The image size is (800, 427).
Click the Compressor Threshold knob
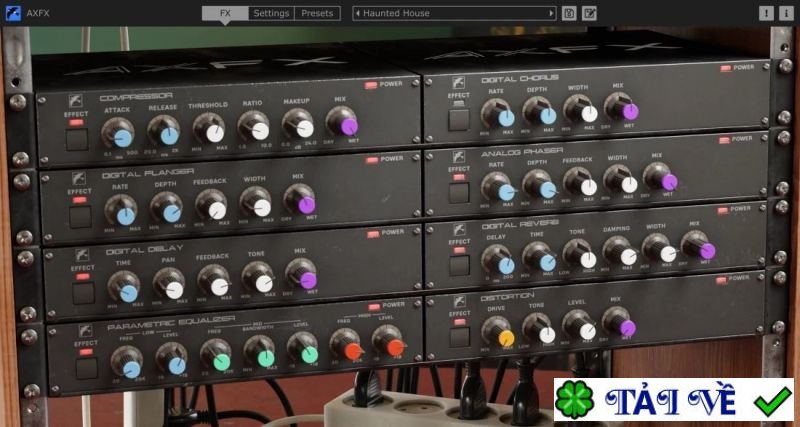pyautogui.click(x=210, y=129)
